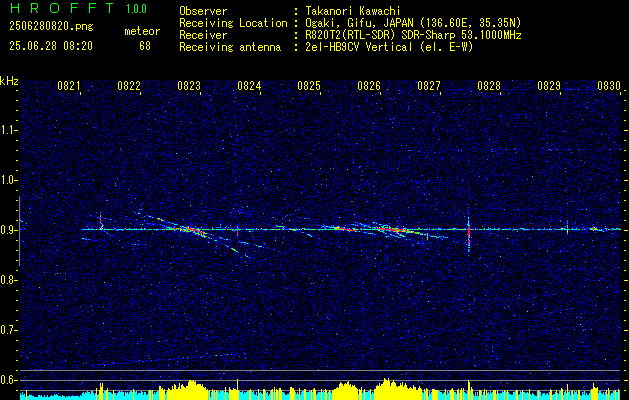Click the 0830 time marker
Screen dimensions: 629x400
(609, 86)
